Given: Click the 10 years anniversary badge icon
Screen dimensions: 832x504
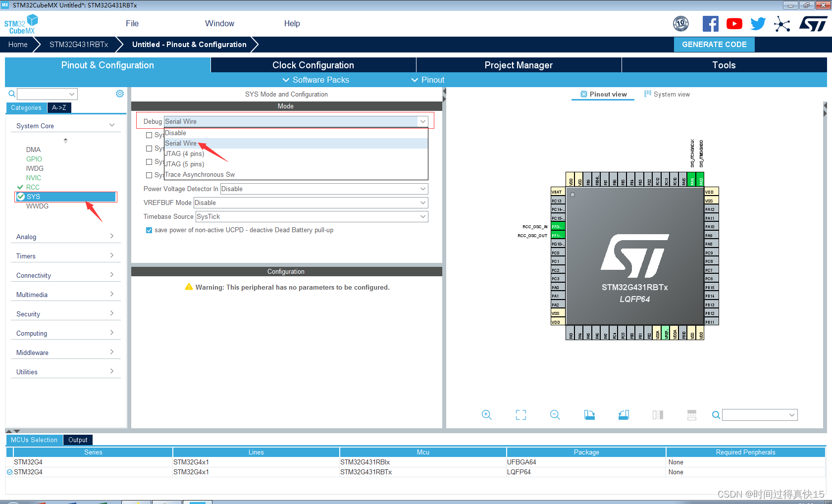Looking at the screenshot, I should (681, 23).
